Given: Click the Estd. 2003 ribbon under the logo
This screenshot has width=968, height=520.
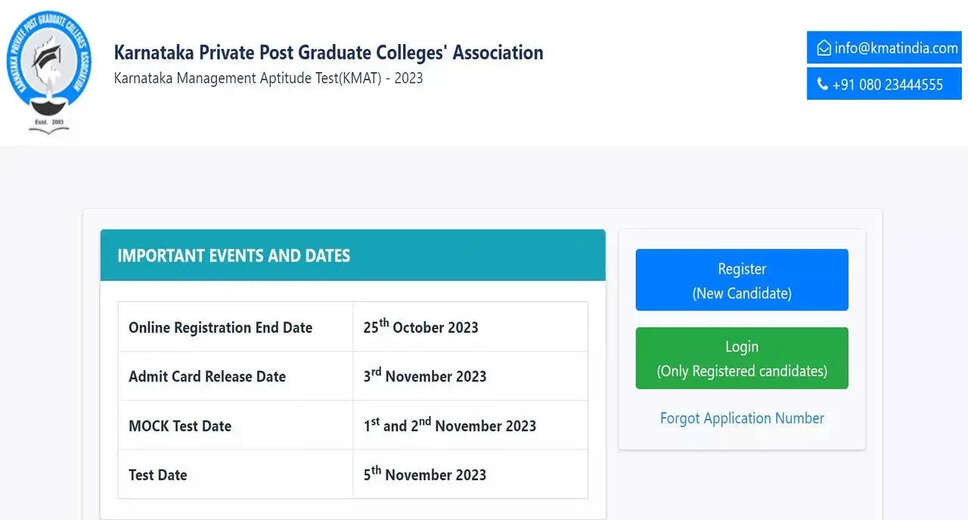Looking at the screenshot, I should click(x=49, y=123).
